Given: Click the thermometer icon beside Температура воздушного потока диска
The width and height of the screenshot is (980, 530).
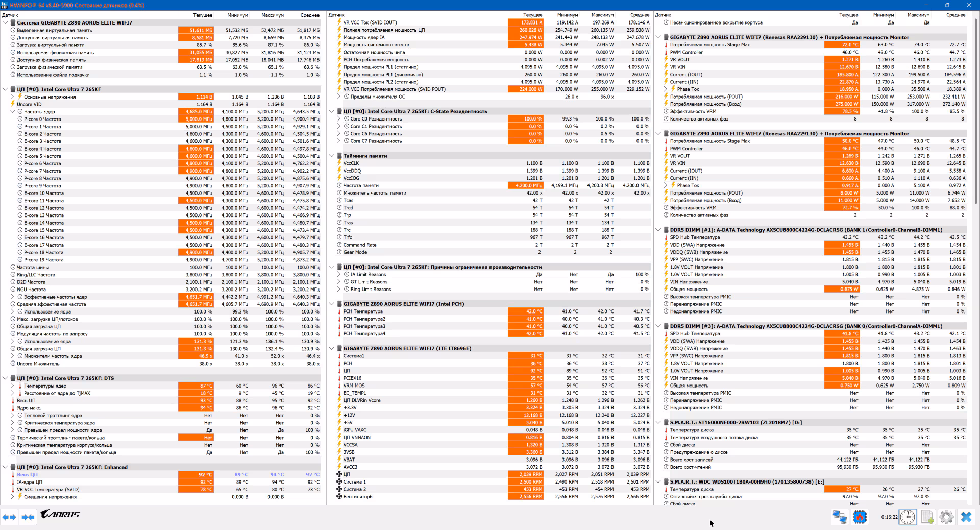Looking at the screenshot, I should 666,438.
